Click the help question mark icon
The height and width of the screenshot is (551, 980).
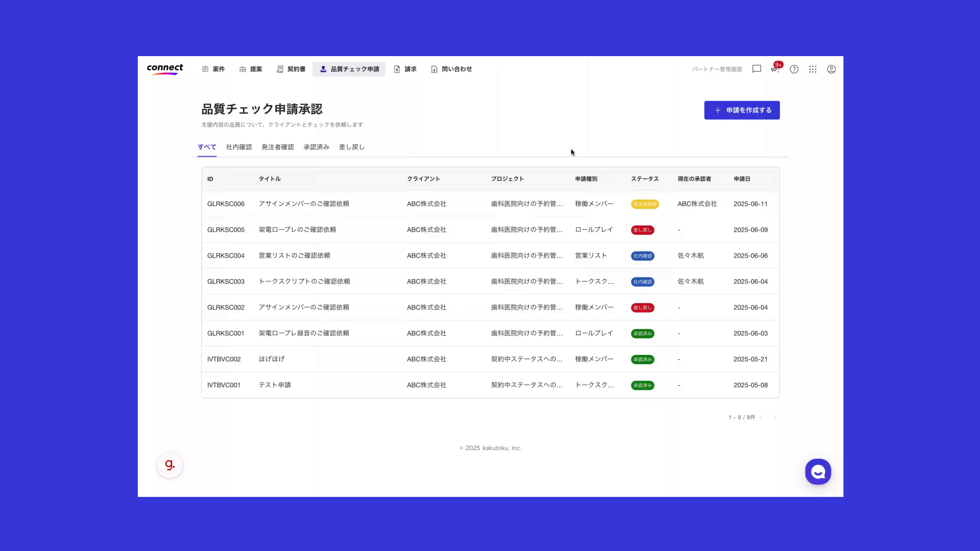click(x=794, y=69)
